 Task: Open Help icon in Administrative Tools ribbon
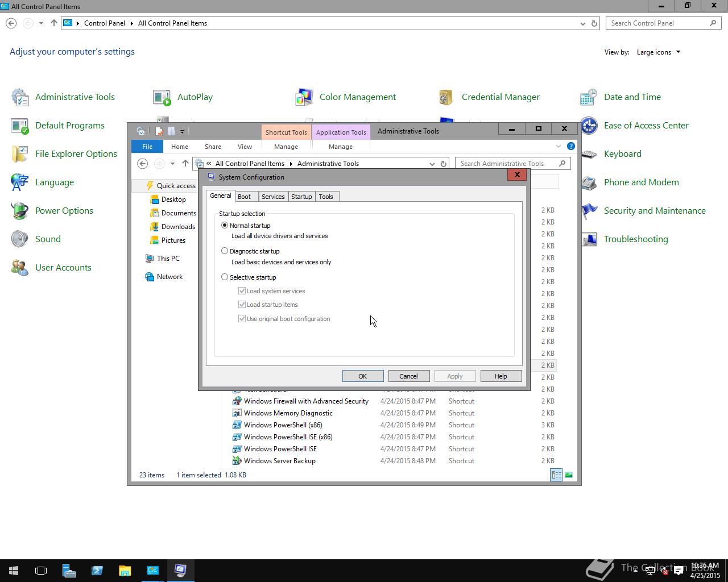570,146
